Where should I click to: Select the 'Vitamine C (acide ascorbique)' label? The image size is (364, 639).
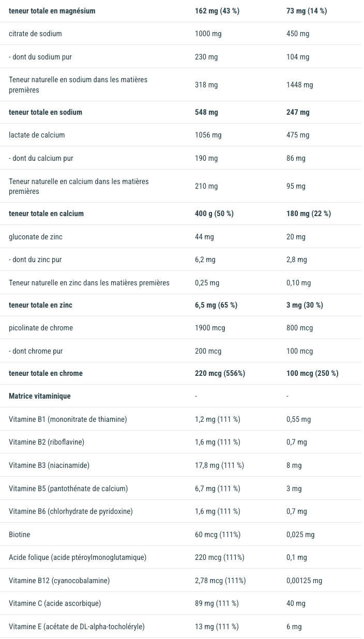click(x=55, y=603)
